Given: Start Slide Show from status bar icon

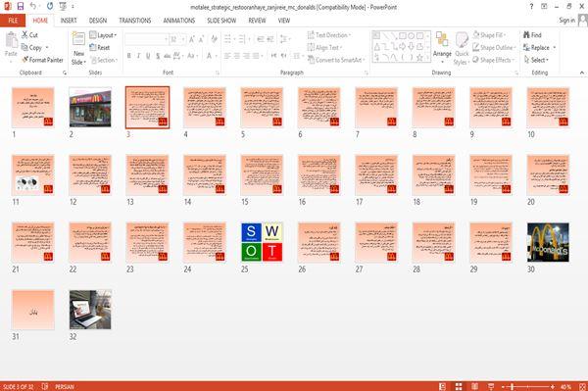Looking at the screenshot, I should (x=491, y=386).
